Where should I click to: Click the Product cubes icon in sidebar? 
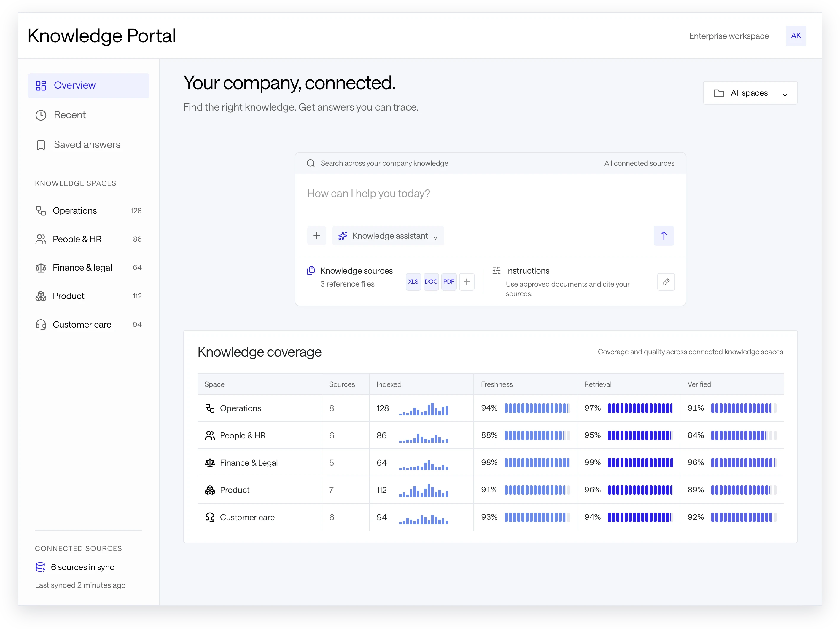coord(41,296)
